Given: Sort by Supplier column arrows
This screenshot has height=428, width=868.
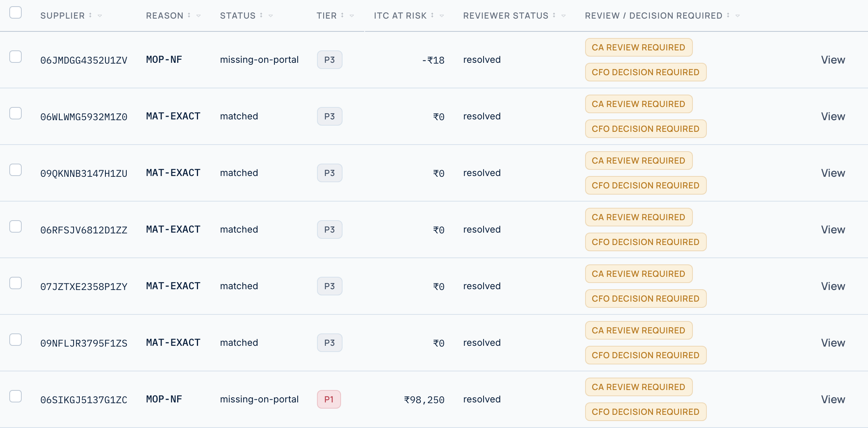Looking at the screenshot, I should click(90, 15).
